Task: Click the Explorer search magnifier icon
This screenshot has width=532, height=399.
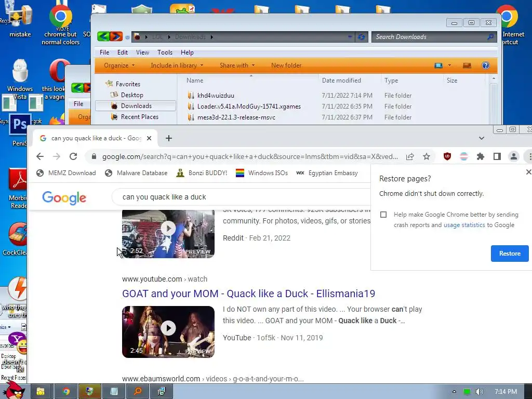Action: coord(490,37)
